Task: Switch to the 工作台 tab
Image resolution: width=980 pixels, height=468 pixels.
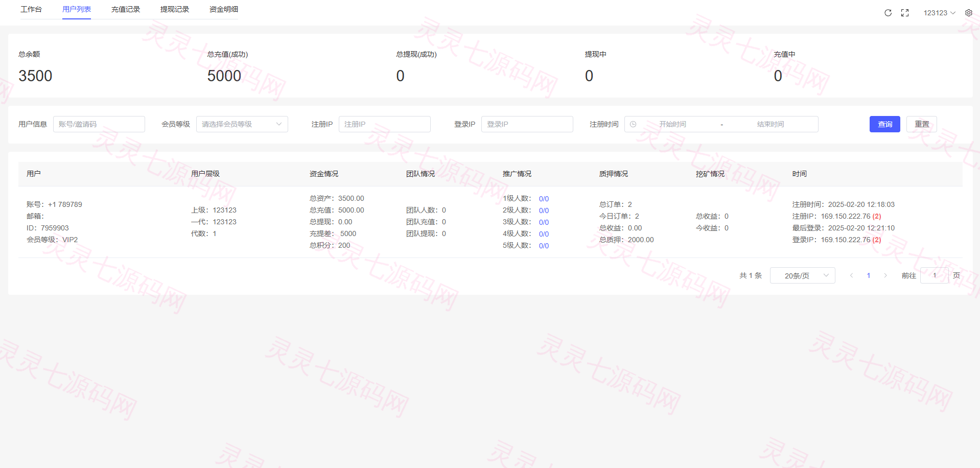Action: pos(31,9)
